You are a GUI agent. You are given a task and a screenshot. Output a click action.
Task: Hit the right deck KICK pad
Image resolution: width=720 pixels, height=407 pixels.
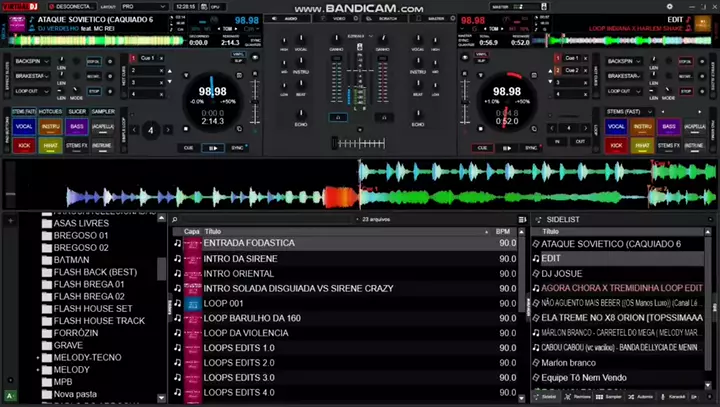(617, 146)
